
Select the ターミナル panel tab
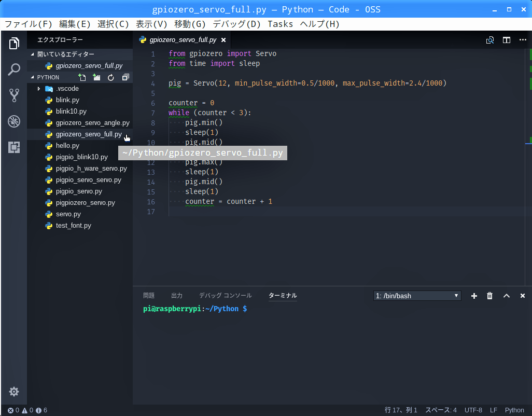point(283,296)
